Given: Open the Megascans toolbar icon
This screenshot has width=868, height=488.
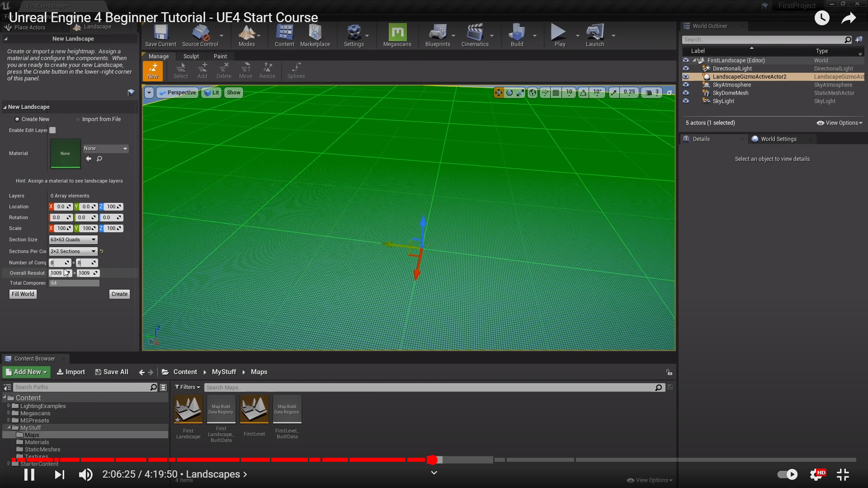Looking at the screenshot, I should [x=397, y=35].
